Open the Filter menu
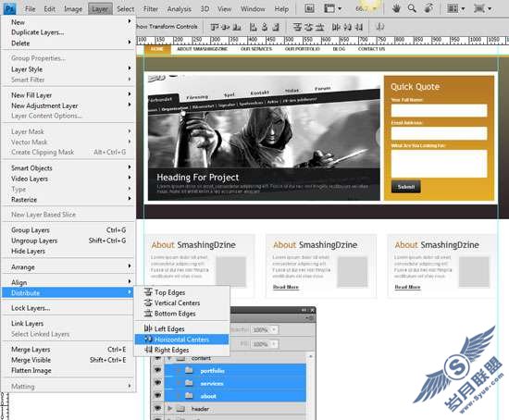Image resolution: width=509 pixels, height=420 pixels. click(x=151, y=9)
